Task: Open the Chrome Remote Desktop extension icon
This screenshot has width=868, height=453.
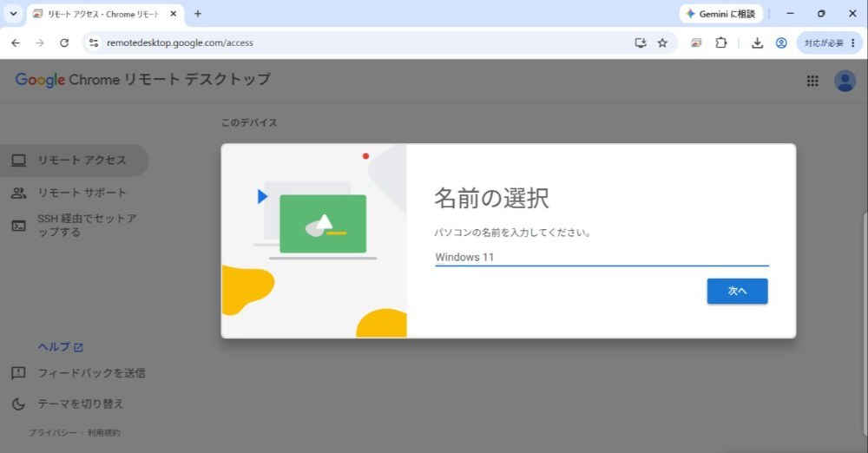Action: [x=696, y=43]
